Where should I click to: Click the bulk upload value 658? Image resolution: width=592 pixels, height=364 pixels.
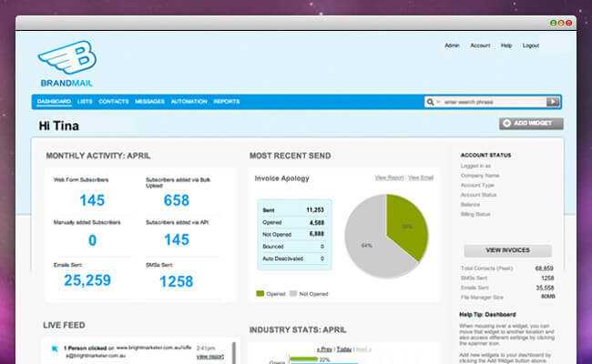point(177,200)
